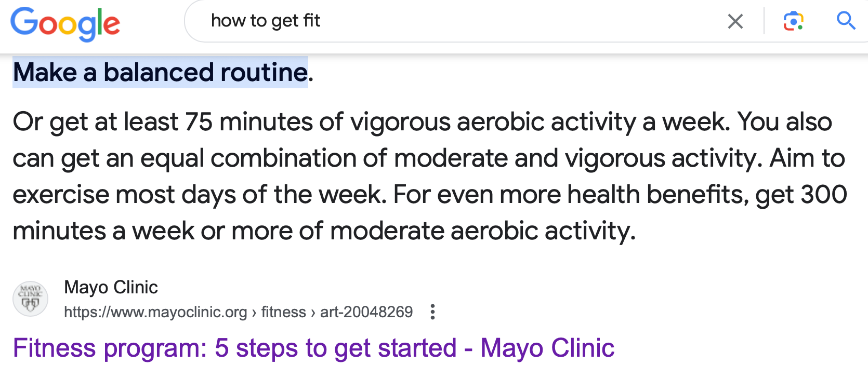The width and height of the screenshot is (868, 378).
Task: Click the "Mayo Clinic" source name
Action: click(111, 287)
